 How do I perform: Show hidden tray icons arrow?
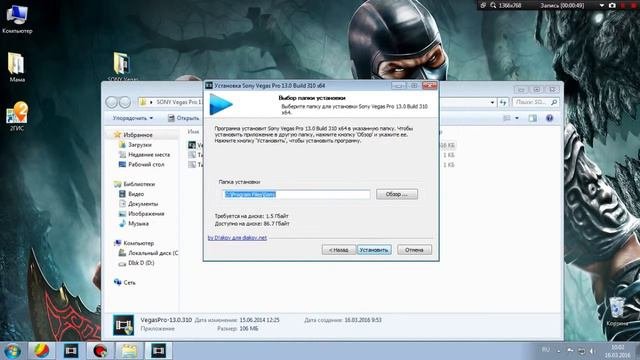click(559, 351)
